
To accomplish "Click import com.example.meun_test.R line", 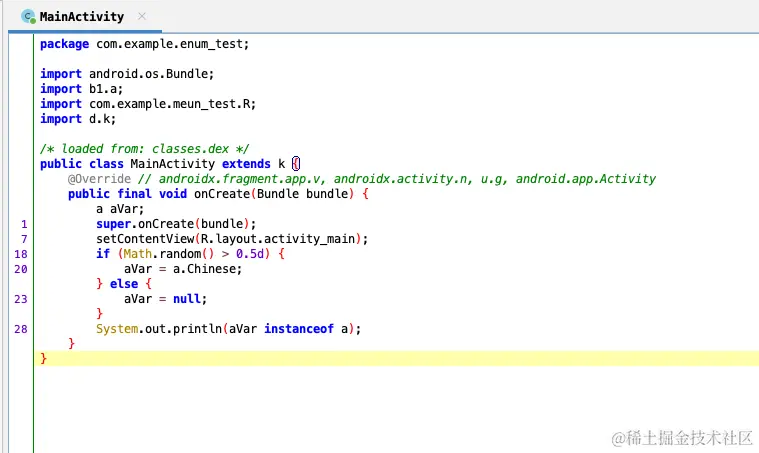I will click(148, 104).
